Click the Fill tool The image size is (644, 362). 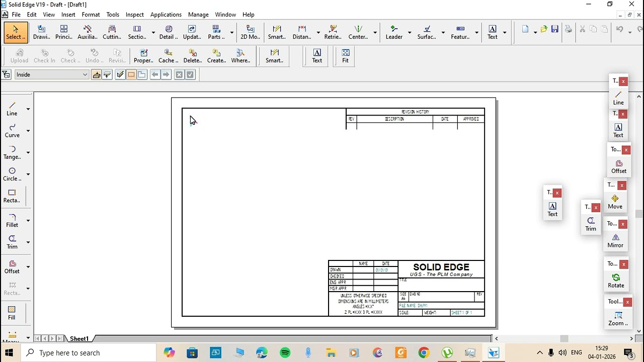(12, 313)
